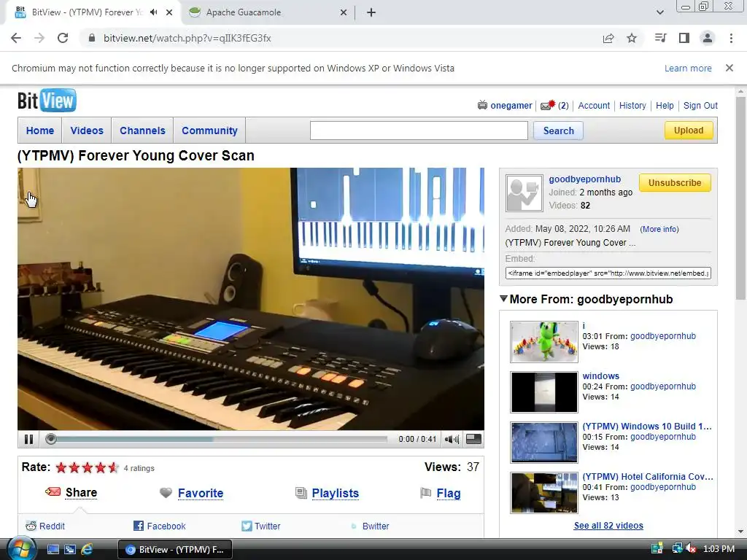Image resolution: width=747 pixels, height=560 pixels.
Task: Open the 'windows' video link
Action: coord(601,376)
